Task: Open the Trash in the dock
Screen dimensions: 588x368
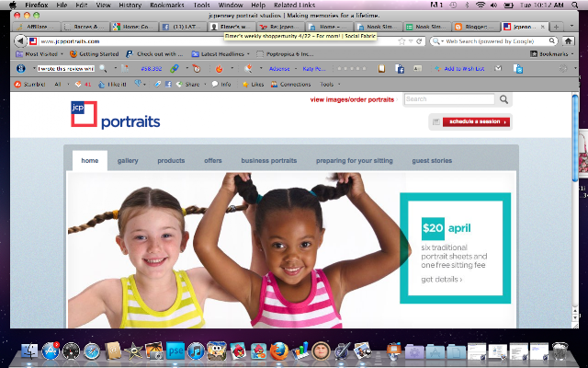Action: (560, 351)
